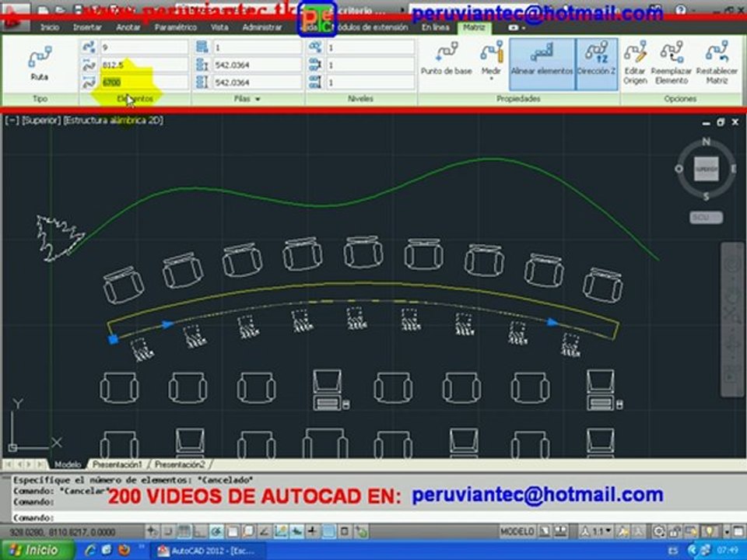Image resolution: width=747 pixels, height=560 pixels.
Task: Open the status bar tray menu arrow
Action: click(x=727, y=531)
